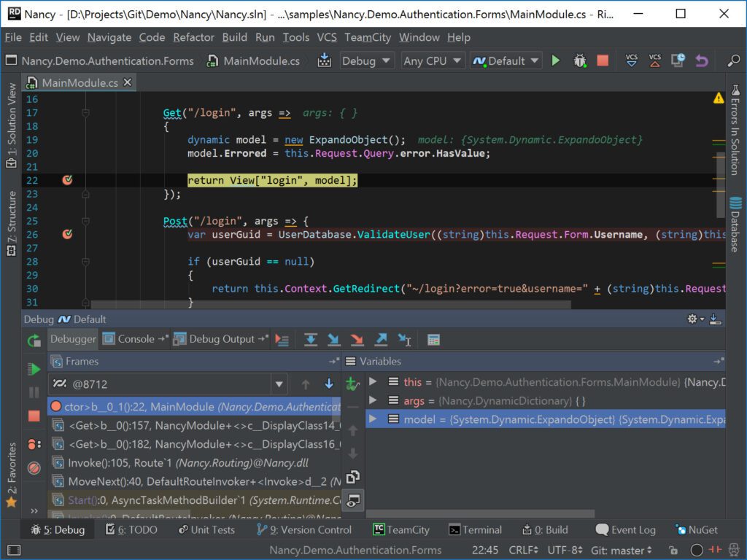Rerun the debug session icon
This screenshot has height=560, width=747.
pos(34,340)
